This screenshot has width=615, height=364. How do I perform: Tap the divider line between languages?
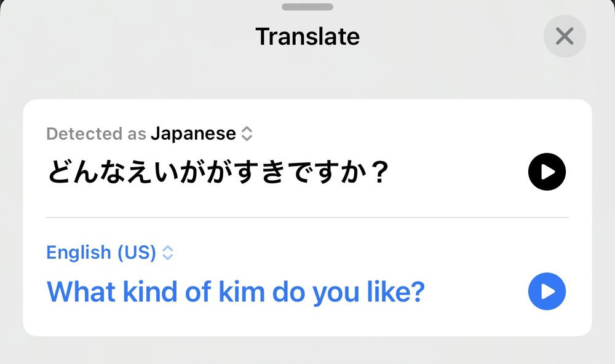(x=307, y=217)
